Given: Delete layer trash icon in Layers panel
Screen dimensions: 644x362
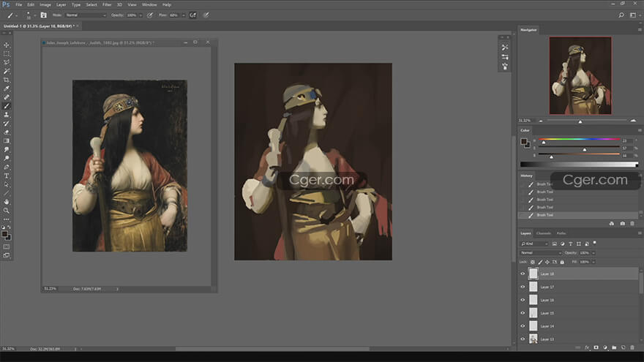Looking at the screenshot, I should [632, 347].
